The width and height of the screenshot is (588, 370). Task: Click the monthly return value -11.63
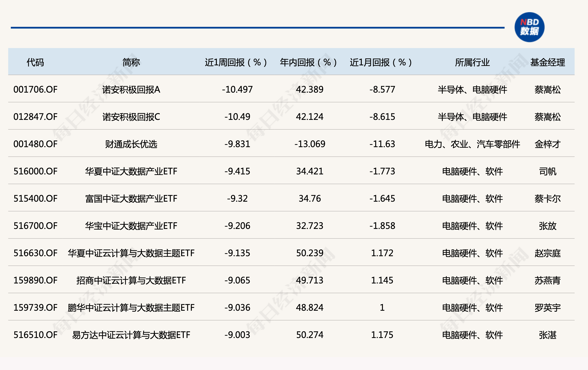click(382, 144)
